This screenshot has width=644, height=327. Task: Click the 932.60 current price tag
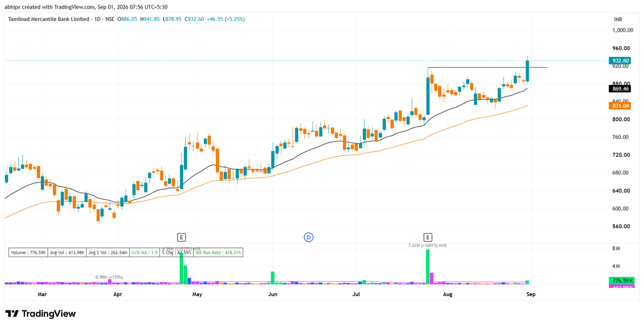[620, 61]
